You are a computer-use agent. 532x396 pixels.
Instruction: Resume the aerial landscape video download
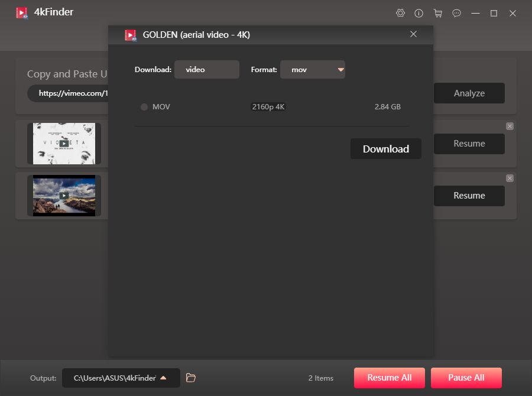point(469,196)
